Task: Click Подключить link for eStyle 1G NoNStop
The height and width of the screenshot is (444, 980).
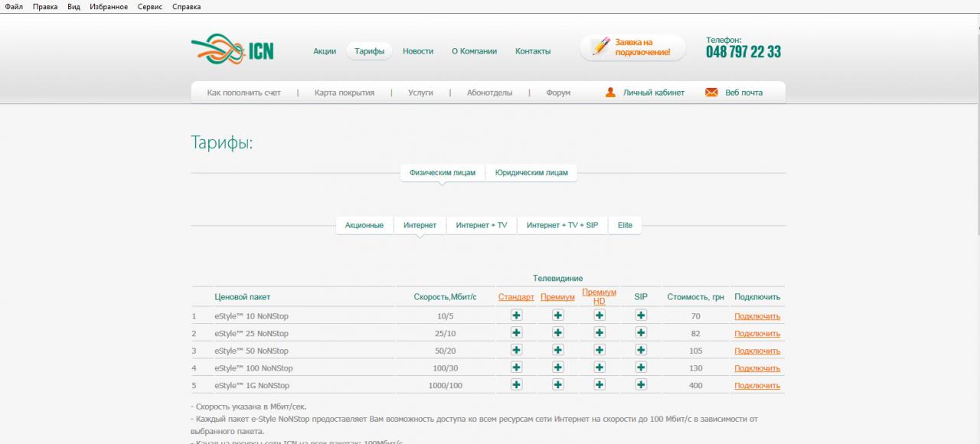Action: tap(756, 386)
